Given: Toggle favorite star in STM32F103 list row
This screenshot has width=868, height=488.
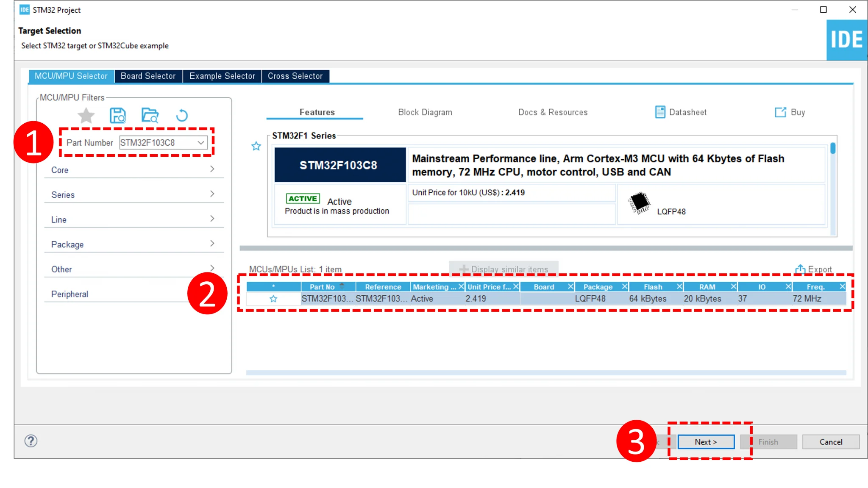Looking at the screenshot, I should pos(273,299).
